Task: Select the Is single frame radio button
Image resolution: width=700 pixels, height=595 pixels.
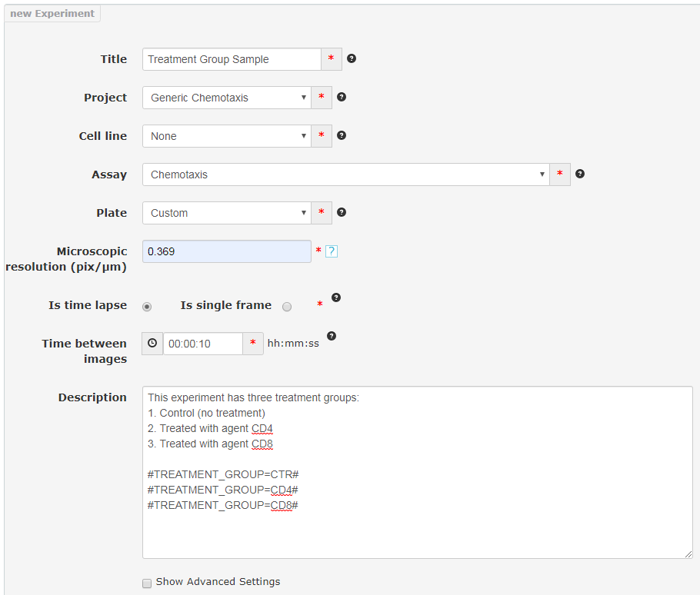Action: pos(287,307)
